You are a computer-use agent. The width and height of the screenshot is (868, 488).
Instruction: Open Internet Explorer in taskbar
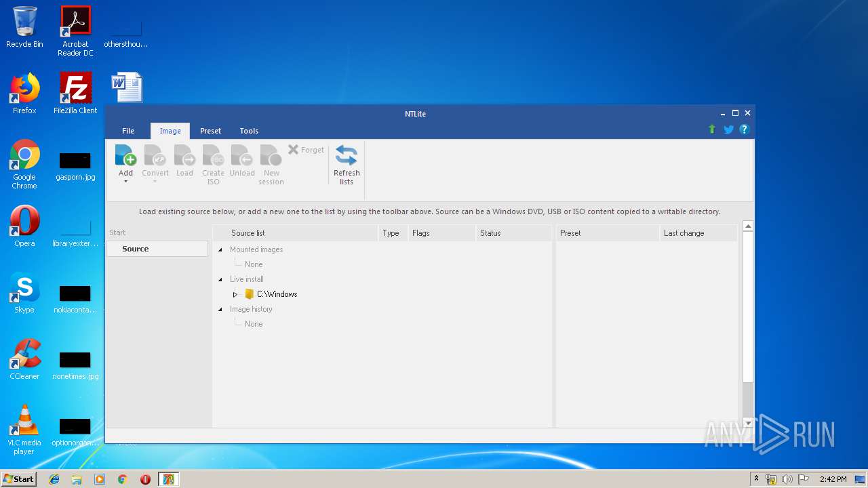coord(54,479)
